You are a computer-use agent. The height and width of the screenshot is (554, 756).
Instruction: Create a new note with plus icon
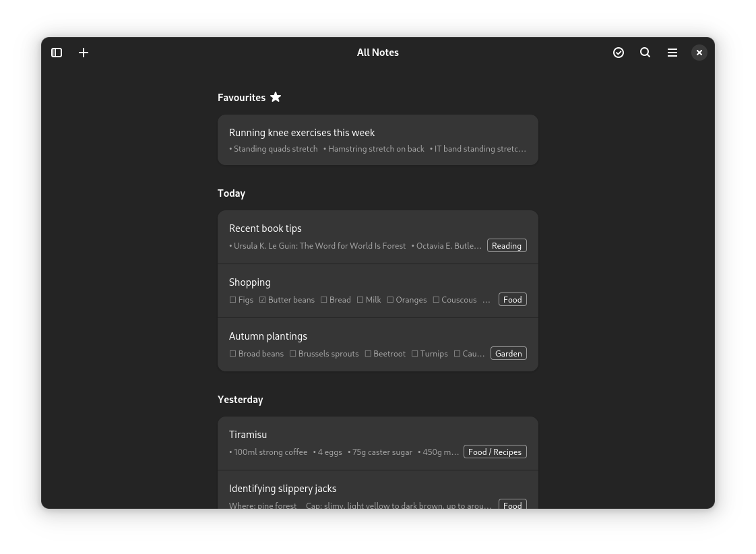[x=84, y=53]
